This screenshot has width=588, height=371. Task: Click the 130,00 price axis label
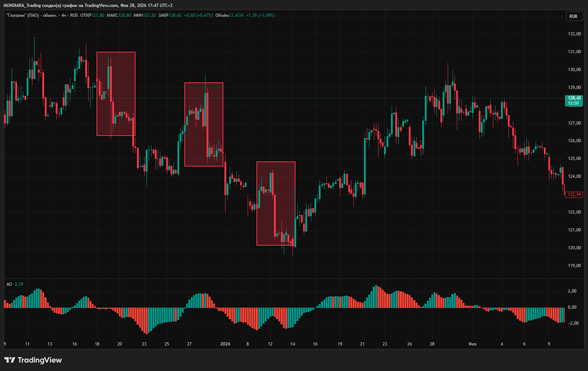pyautogui.click(x=574, y=69)
